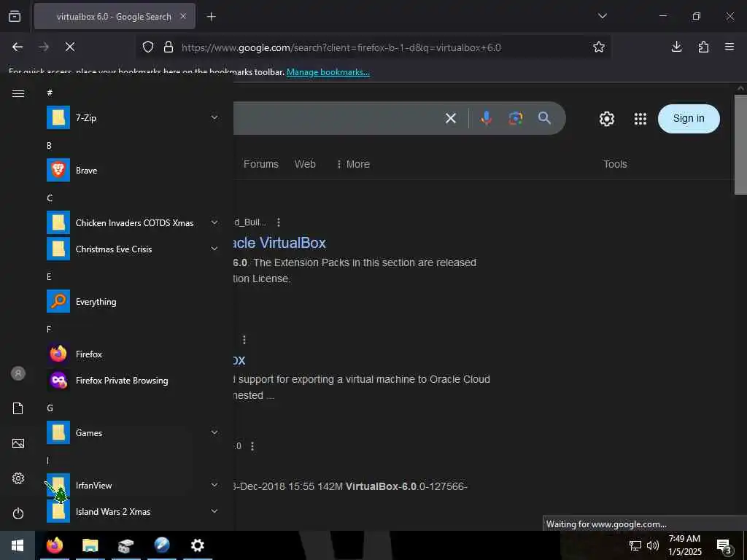Open the search Tools menu
The image size is (747, 560).
pyautogui.click(x=615, y=164)
